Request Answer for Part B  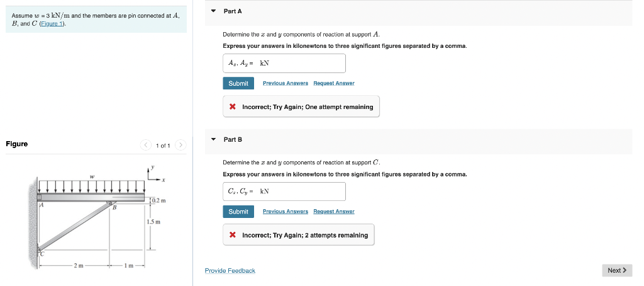tap(333, 212)
